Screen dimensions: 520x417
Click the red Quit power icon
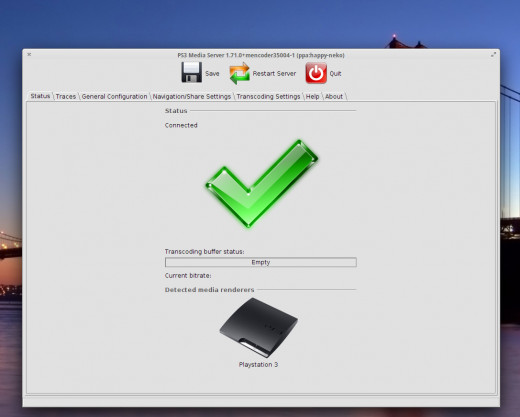click(316, 73)
